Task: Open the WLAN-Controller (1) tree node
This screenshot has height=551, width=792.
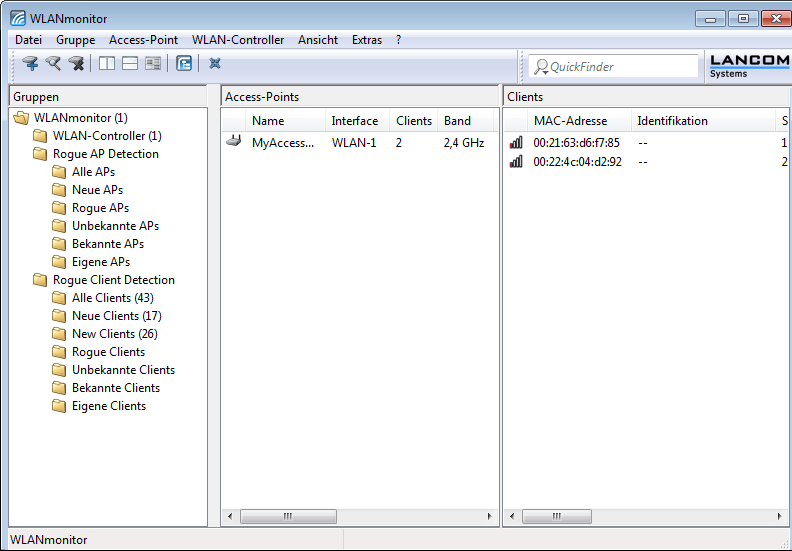Action: 106,136
